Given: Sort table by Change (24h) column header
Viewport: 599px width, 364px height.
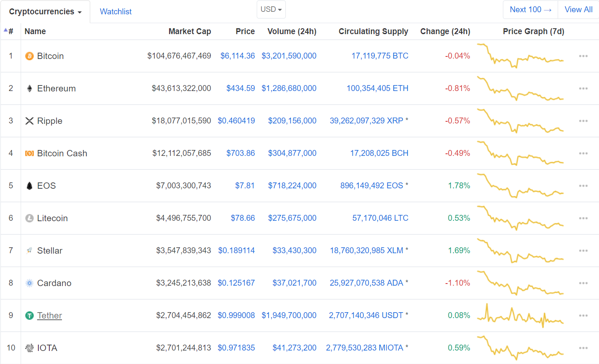Looking at the screenshot, I should pos(445,31).
